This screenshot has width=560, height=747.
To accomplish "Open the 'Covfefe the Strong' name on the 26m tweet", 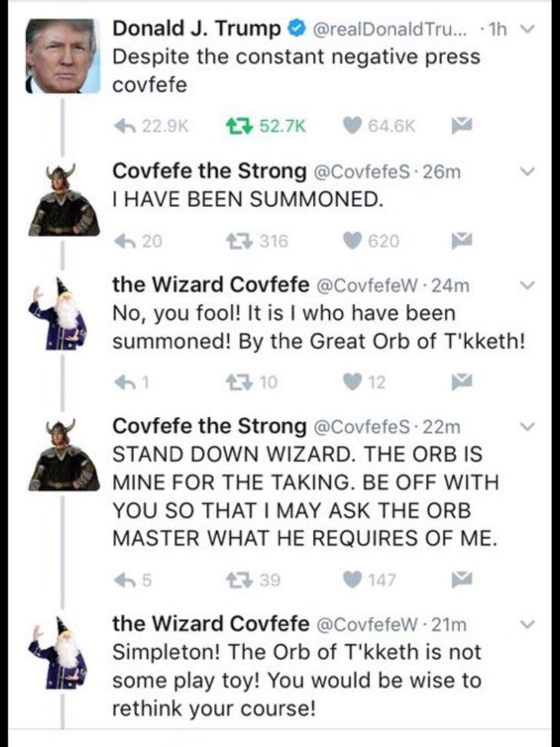I will point(209,171).
